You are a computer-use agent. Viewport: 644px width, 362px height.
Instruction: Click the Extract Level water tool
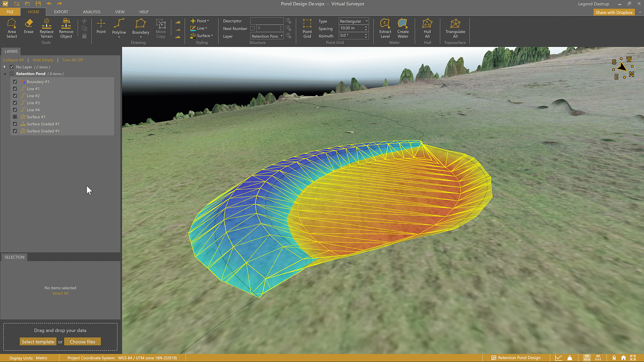pos(385,28)
